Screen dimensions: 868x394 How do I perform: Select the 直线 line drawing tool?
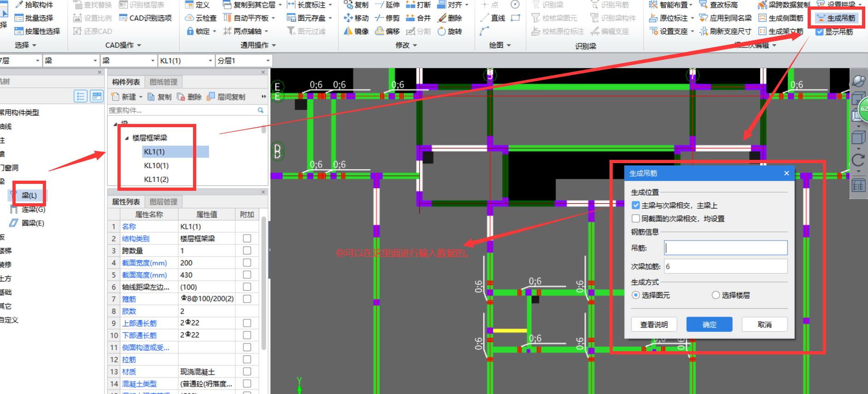493,18
